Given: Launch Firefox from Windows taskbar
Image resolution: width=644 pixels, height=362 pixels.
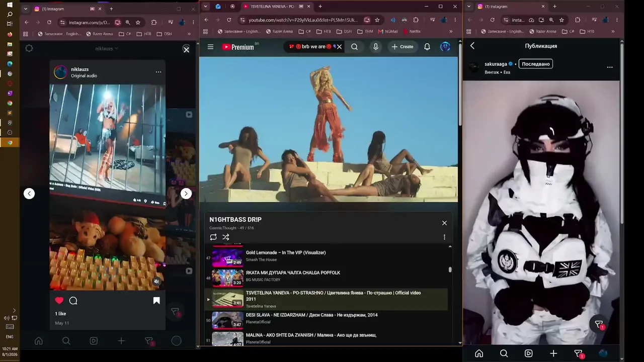Looking at the screenshot, I should coord(10,34).
